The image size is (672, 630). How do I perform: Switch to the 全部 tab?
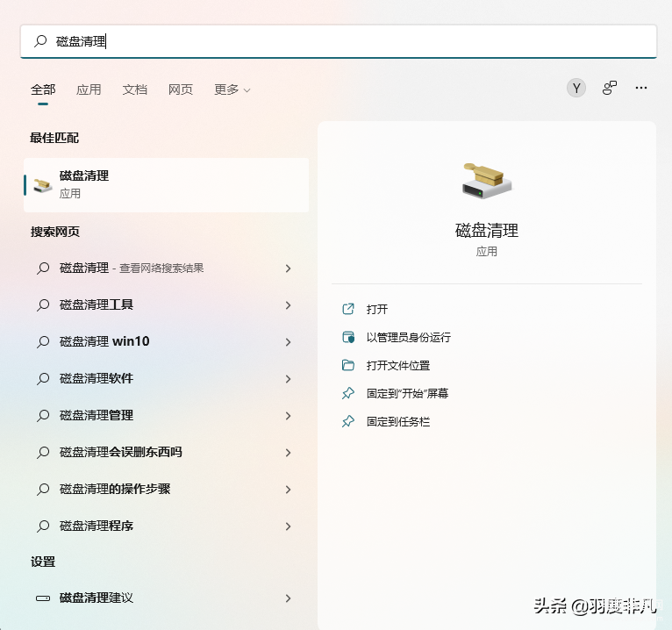[x=43, y=89]
